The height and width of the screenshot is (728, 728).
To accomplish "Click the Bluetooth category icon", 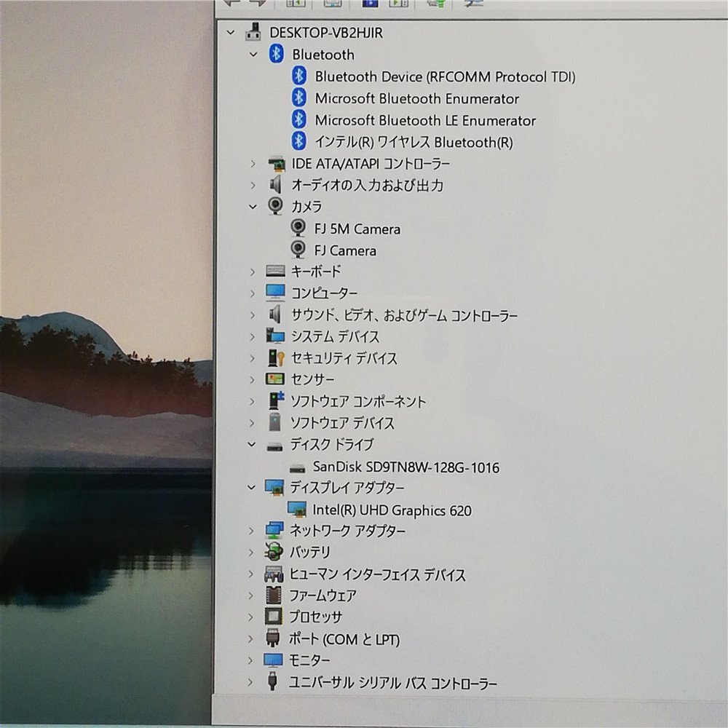I will pyautogui.click(x=276, y=54).
